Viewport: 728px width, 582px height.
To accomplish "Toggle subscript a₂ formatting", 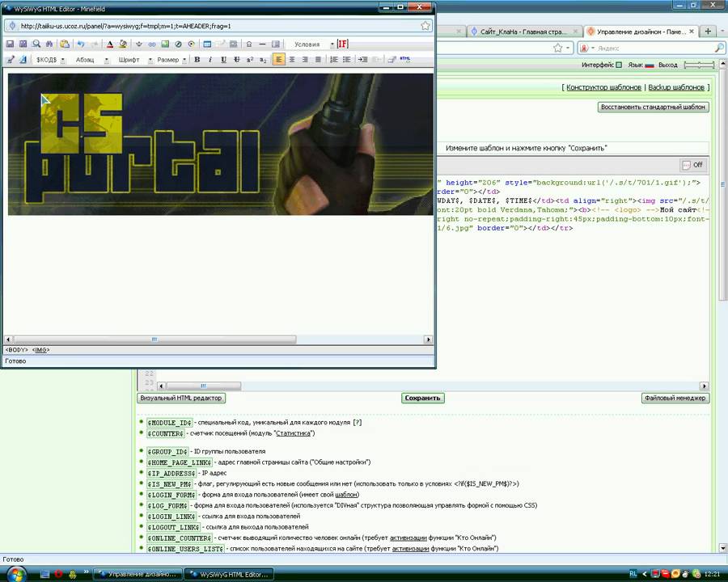I will (263, 59).
